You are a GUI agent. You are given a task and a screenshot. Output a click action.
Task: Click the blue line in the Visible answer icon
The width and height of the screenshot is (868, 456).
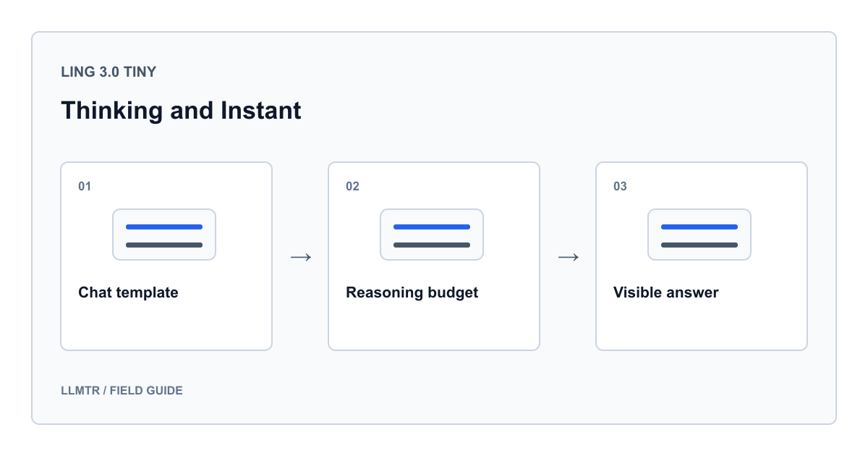pyautogui.click(x=699, y=227)
